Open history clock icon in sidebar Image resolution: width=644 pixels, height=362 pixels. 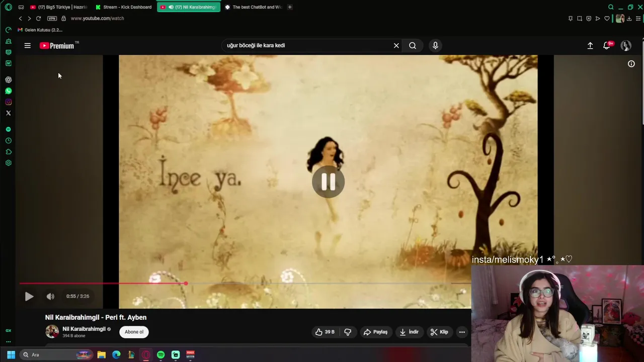click(8, 141)
